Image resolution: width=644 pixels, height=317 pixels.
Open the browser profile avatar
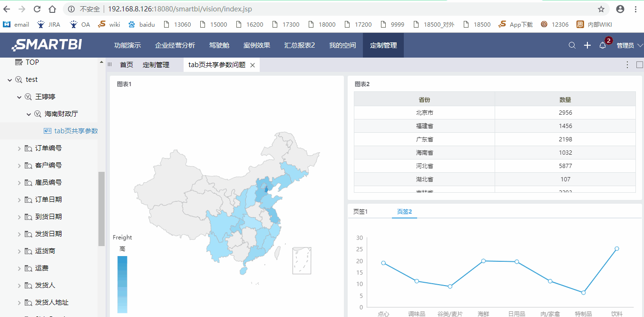(620, 9)
